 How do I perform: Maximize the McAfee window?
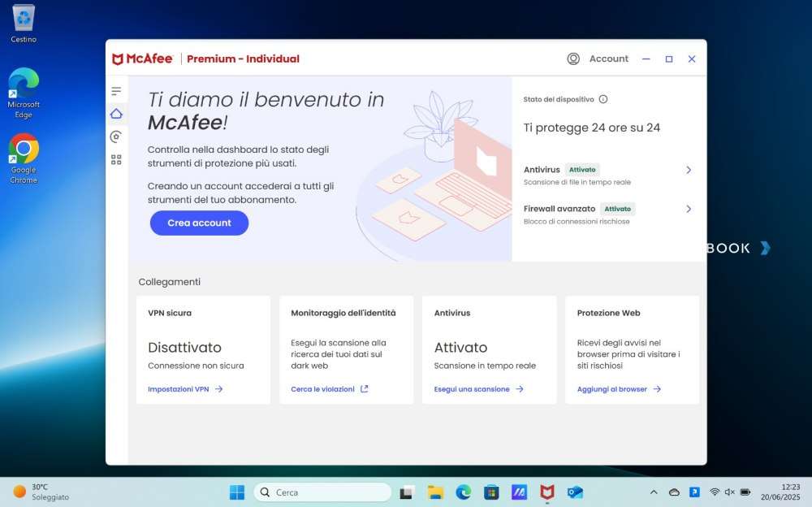pos(668,58)
